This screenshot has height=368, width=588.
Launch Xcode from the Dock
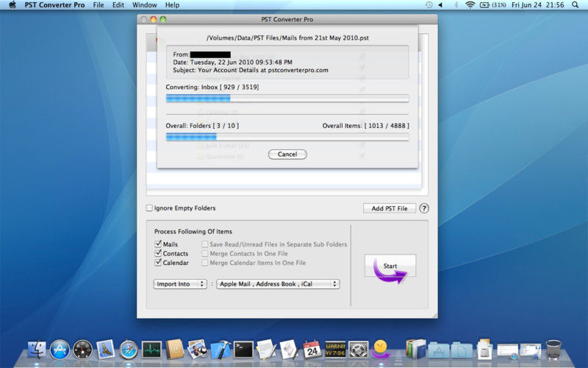220,350
